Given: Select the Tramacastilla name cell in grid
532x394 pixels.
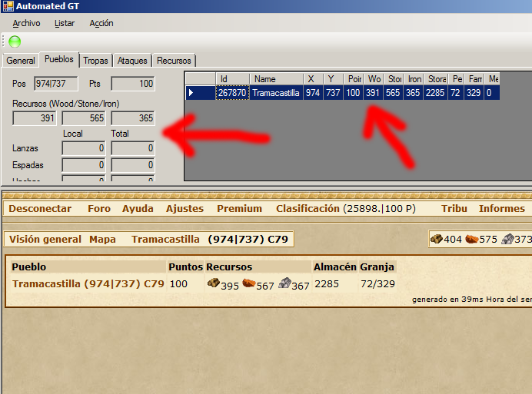Looking at the screenshot, I should pos(277,93).
